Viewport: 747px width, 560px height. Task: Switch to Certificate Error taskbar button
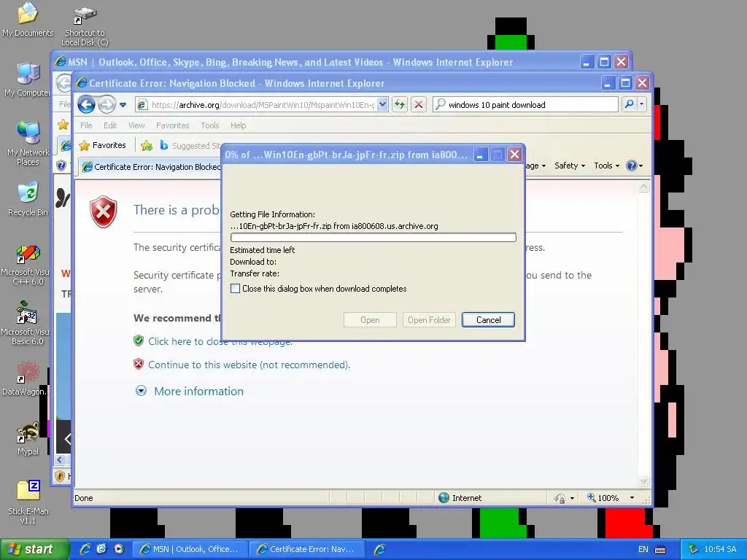[307, 549]
